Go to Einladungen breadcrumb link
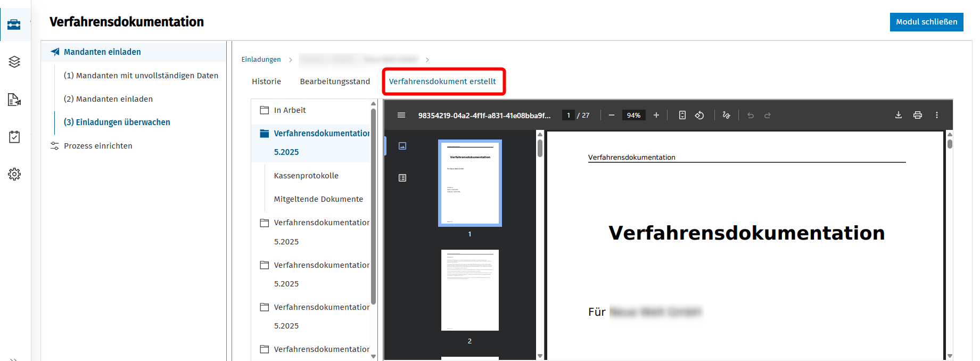Viewport: 980px width, 361px height. [x=261, y=59]
